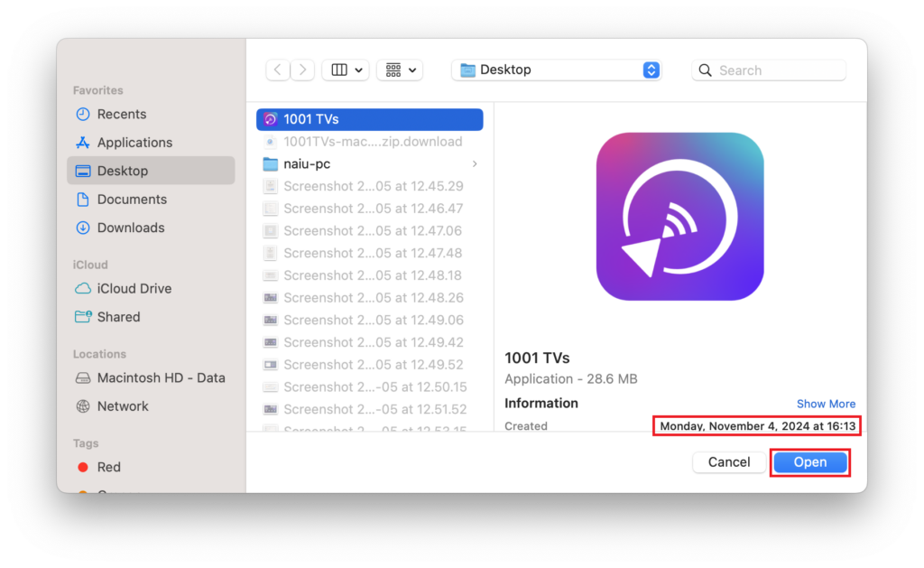Image resolution: width=924 pixels, height=568 pixels.
Task: Open the grouping options dropdown
Action: [399, 70]
